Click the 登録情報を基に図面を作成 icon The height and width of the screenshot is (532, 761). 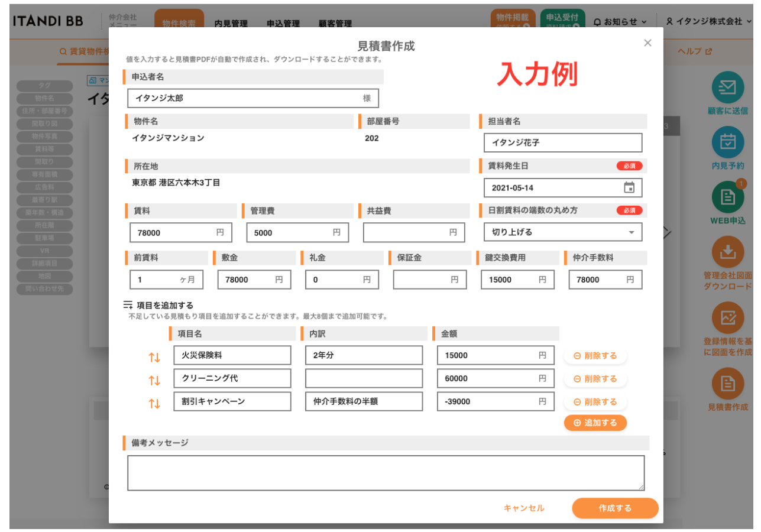coord(728,319)
